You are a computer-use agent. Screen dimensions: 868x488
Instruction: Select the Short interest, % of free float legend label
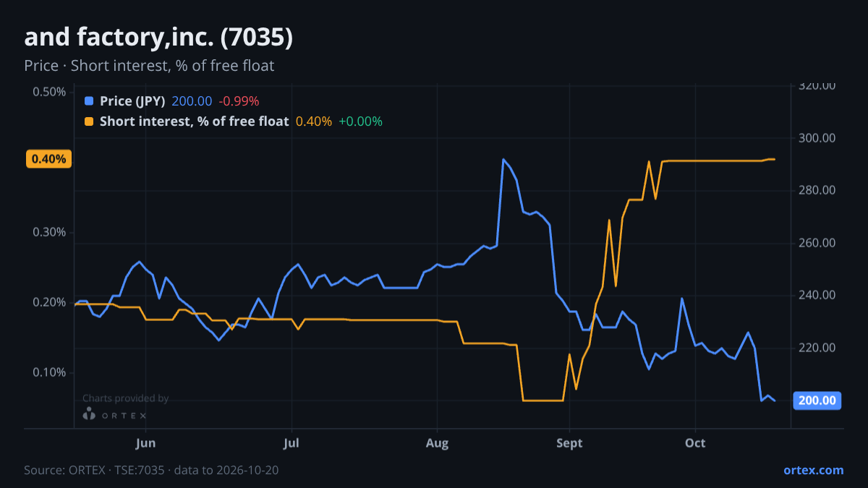point(194,121)
